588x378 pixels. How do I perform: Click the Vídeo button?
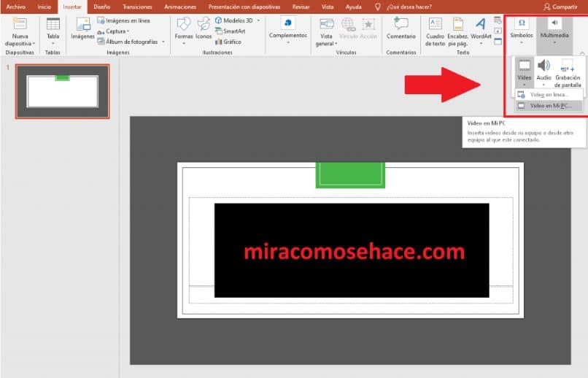point(525,72)
